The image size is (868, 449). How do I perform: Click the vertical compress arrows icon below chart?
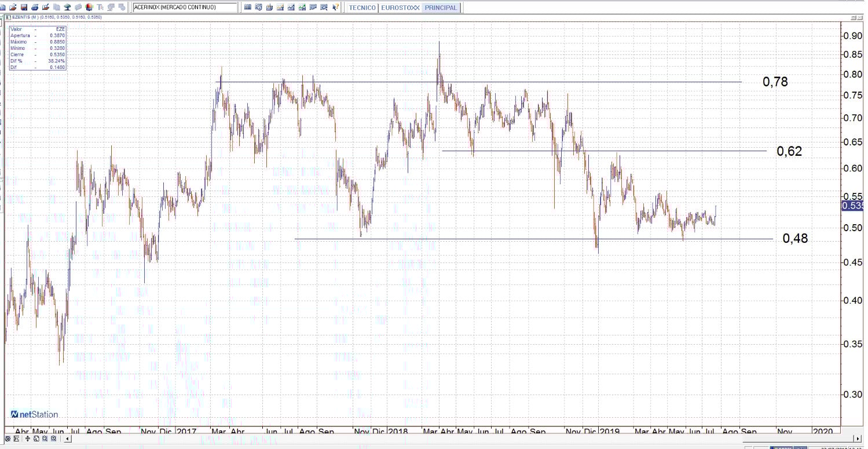tap(27, 439)
